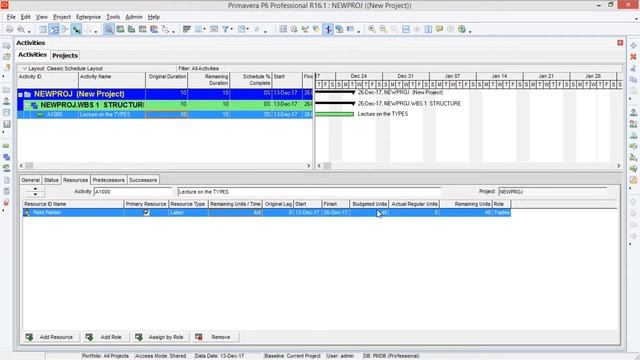Click the Original Duration column header
The image size is (640, 360).
tap(167, 80)
